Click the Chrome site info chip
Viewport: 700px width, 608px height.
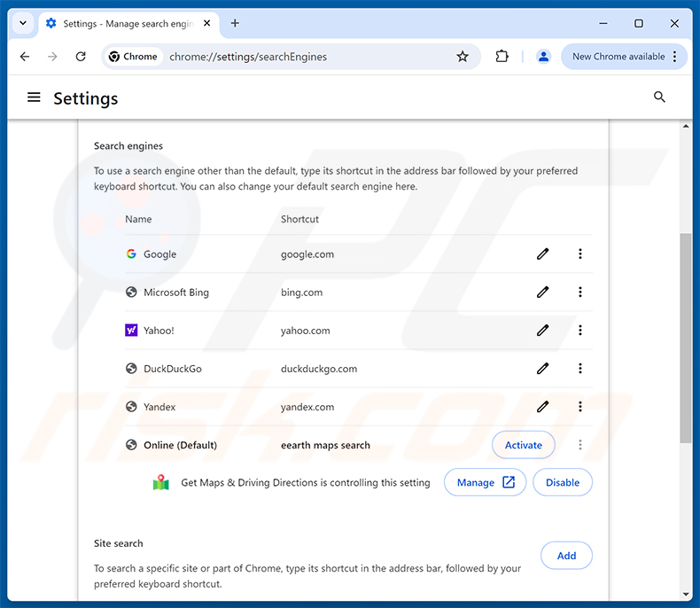(133, 57)
